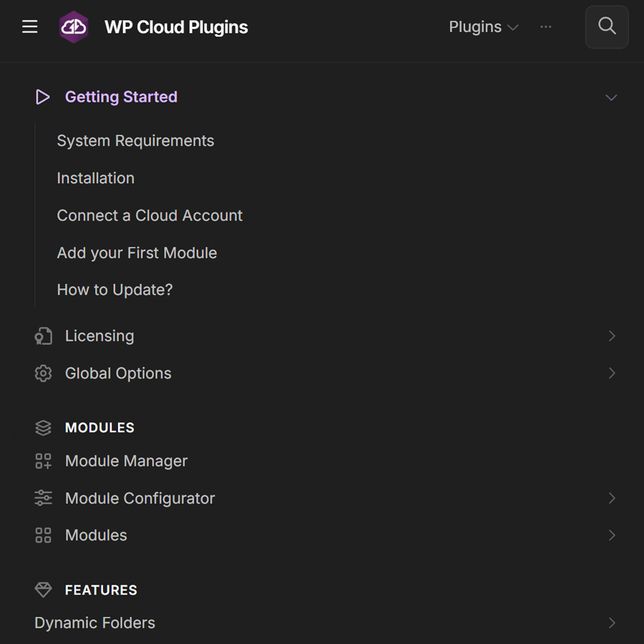Go to the Installation page
The height and width of the screenshot is (644, 644).
coord(95,178)
